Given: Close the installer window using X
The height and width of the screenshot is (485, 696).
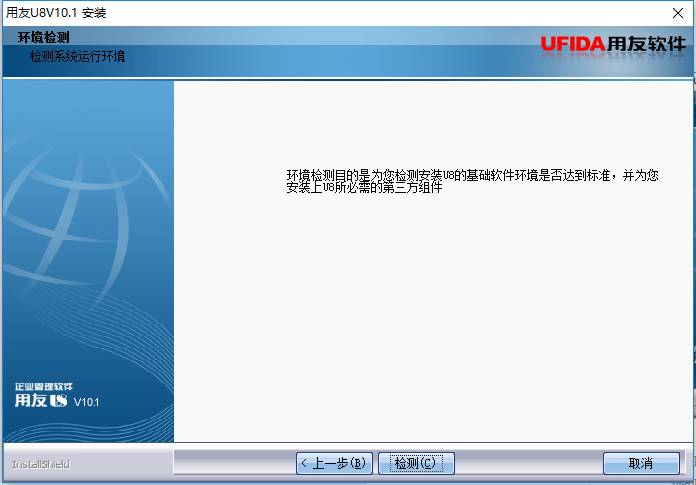Looking at the screenshot, I should 678,13.
